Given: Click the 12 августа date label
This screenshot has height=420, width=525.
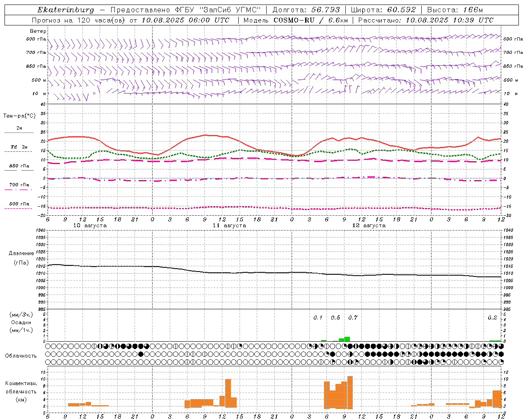Looking at the screenshot, I should [x=369, y=226].
